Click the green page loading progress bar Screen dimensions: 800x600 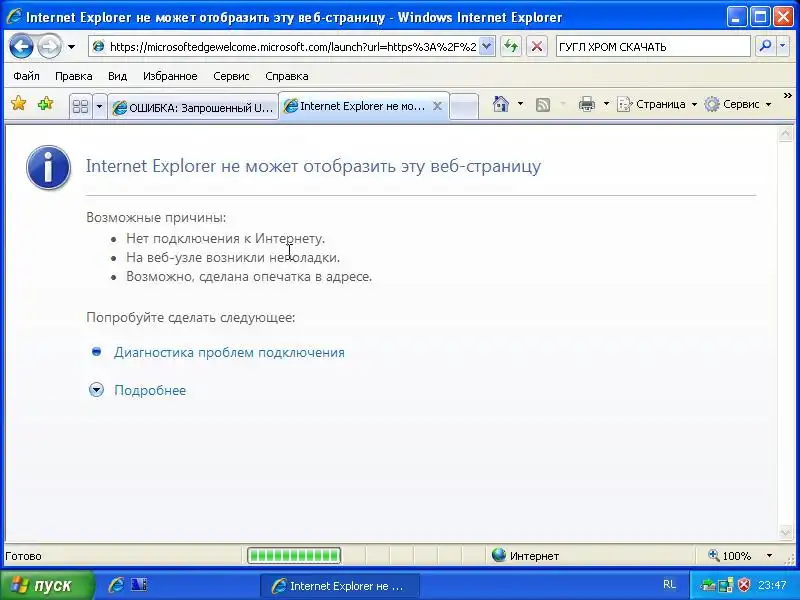click(x=294, y=555)
